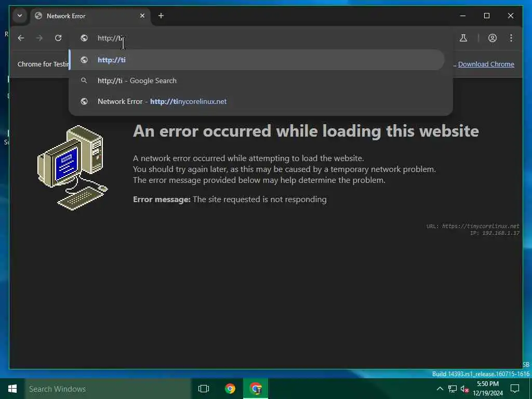The width and height of the screenshot is (532, 399).
Task: Open the Chrome Labs flask icon
Action: [x=463, y=38]
